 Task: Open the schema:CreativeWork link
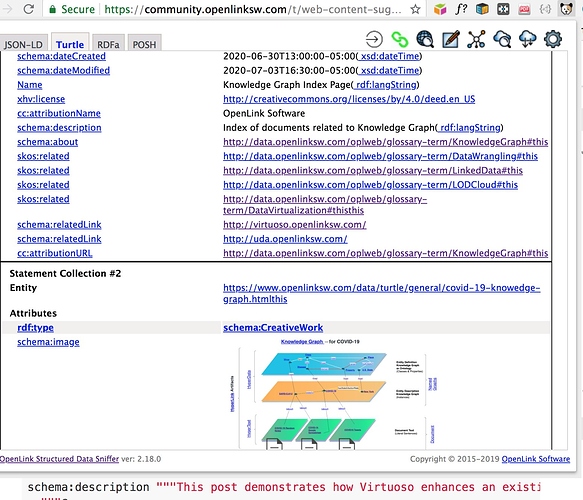coord(273,328)
